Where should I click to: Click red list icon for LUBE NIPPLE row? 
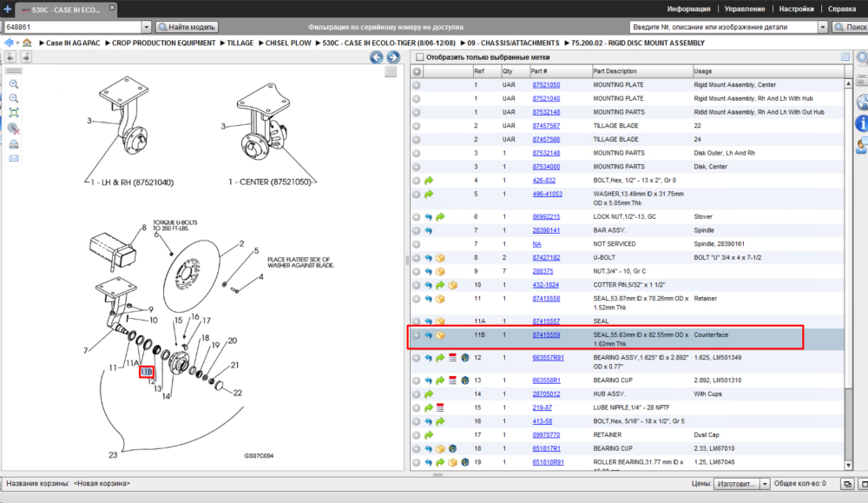click(440, 407)
